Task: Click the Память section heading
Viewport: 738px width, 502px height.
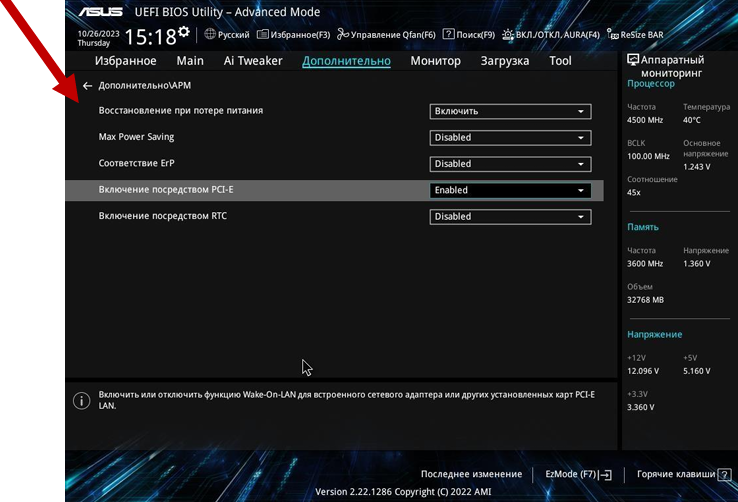Action: click(x=642, y=227)
